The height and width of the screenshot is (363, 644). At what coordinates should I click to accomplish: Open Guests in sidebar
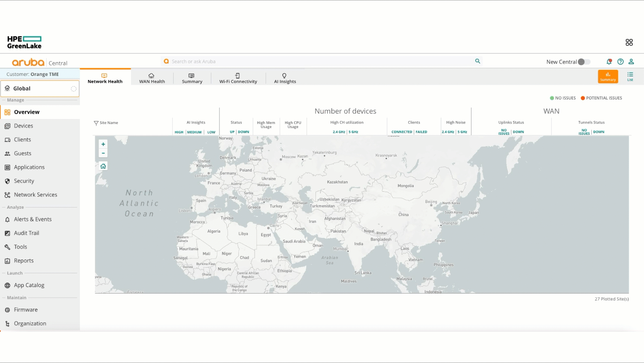pyautogui.click(x=40, y=153)
